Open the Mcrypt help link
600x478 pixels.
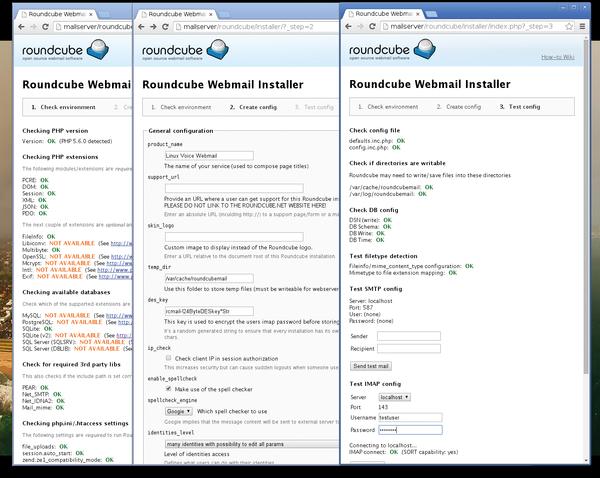coord(119,263)
